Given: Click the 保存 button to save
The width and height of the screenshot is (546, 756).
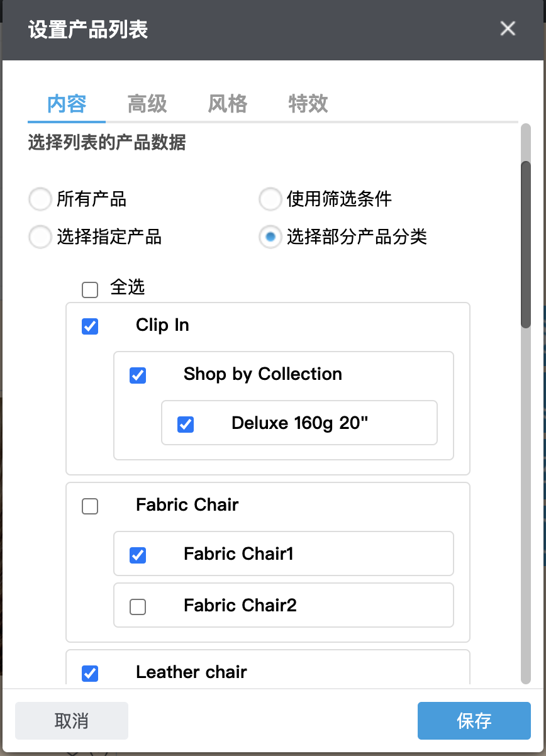Looking at the screenshot, I should (x=474, y=721).
